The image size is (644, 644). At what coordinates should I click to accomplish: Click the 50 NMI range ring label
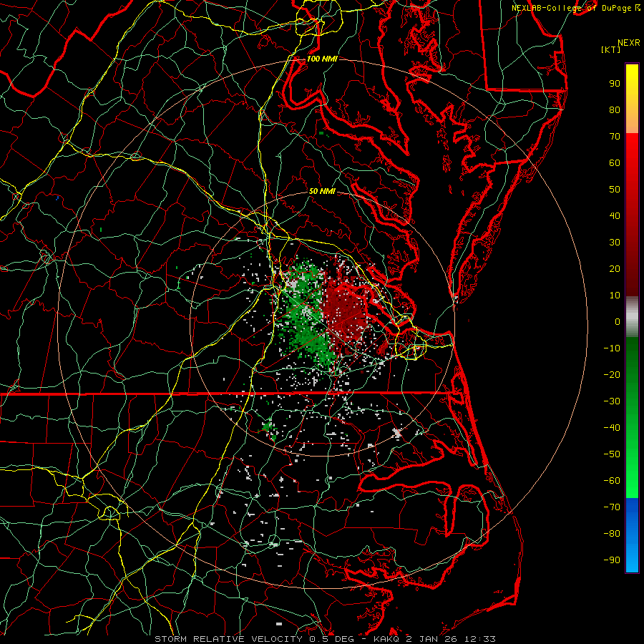point(322,191)
